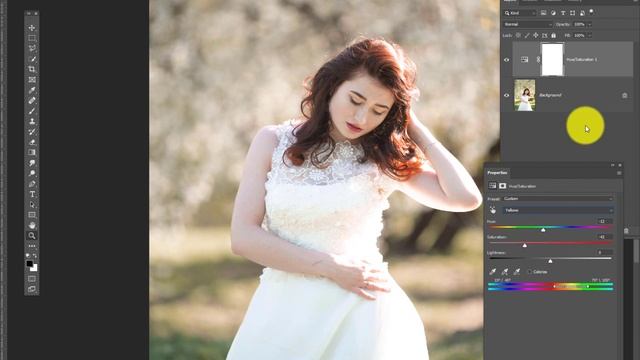
Task: Click the background color swatch
Action: (x=35, y=269)
